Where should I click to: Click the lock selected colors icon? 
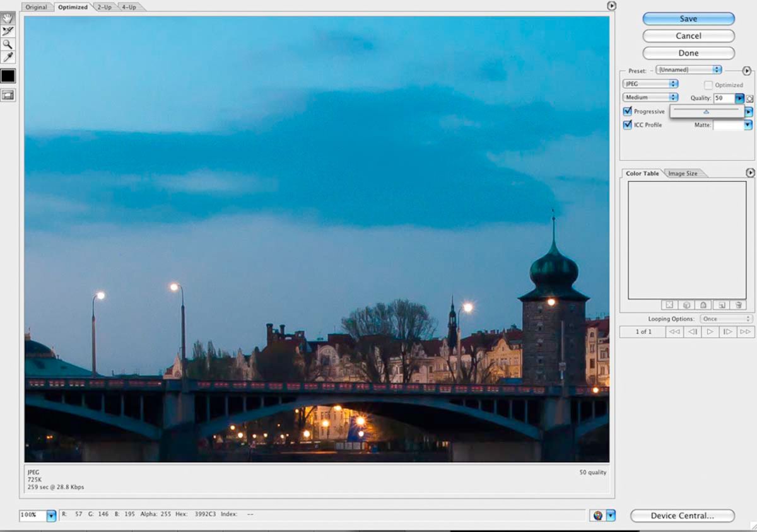(703, 305)
